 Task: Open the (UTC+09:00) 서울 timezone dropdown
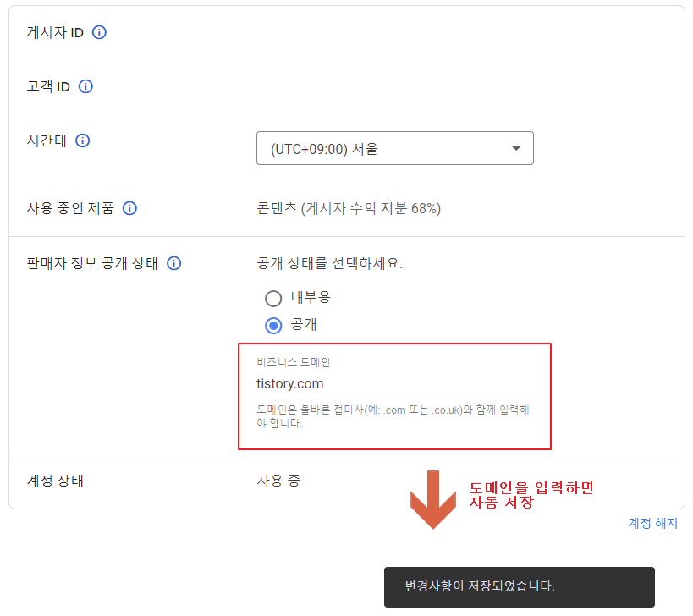click(x=394, y=148)
